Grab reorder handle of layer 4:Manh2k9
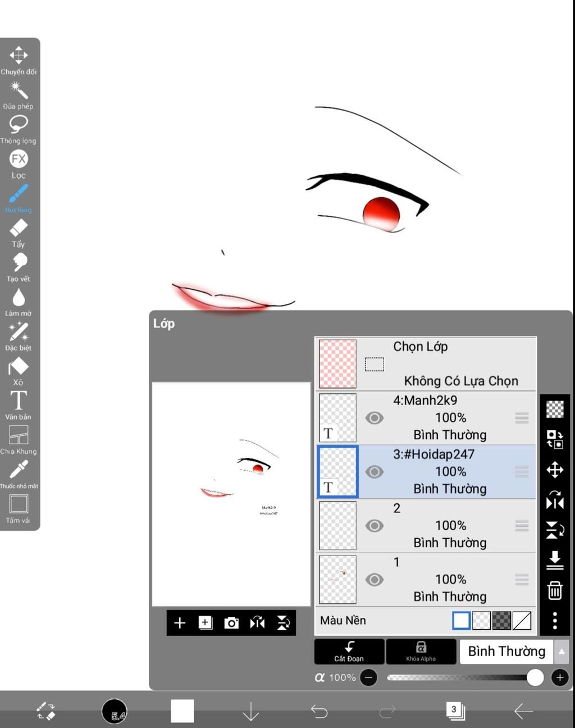 tap(522, 418)
